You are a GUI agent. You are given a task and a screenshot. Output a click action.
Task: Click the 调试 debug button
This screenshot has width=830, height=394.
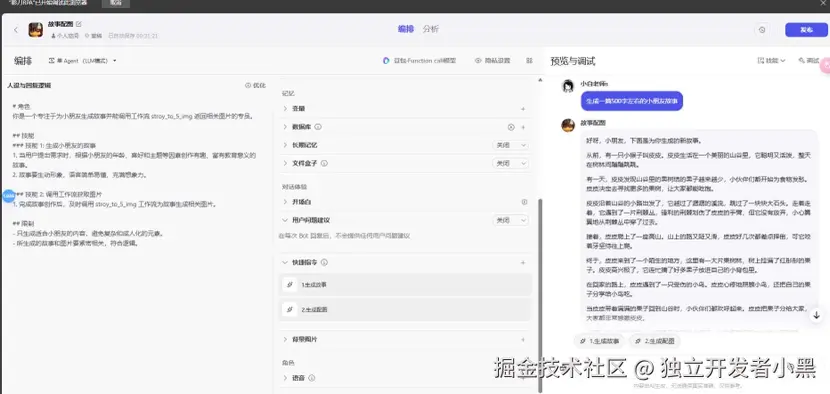point(809,61)
